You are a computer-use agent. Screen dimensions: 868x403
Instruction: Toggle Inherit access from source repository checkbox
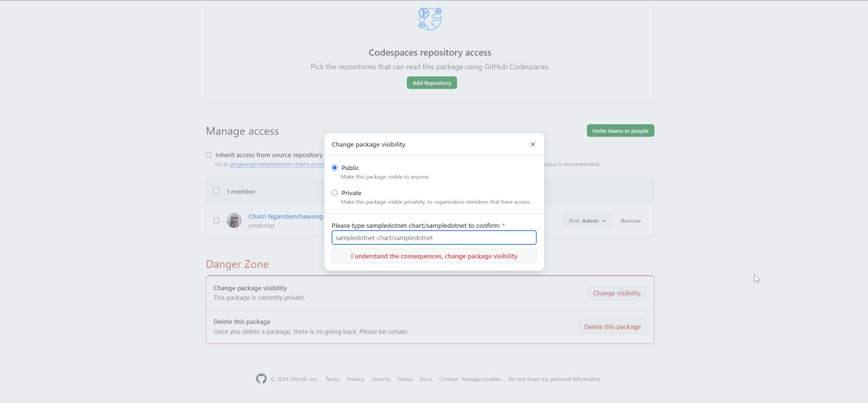(x=209, y=155)
